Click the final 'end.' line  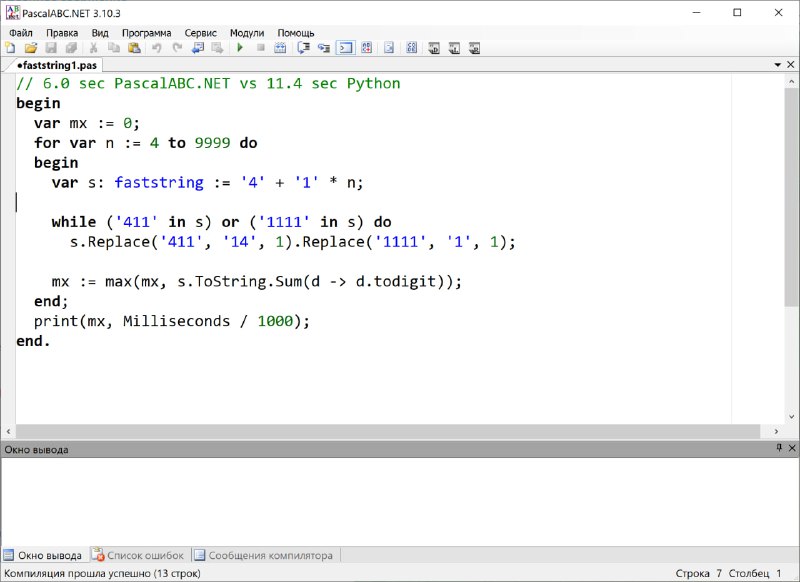33,341
